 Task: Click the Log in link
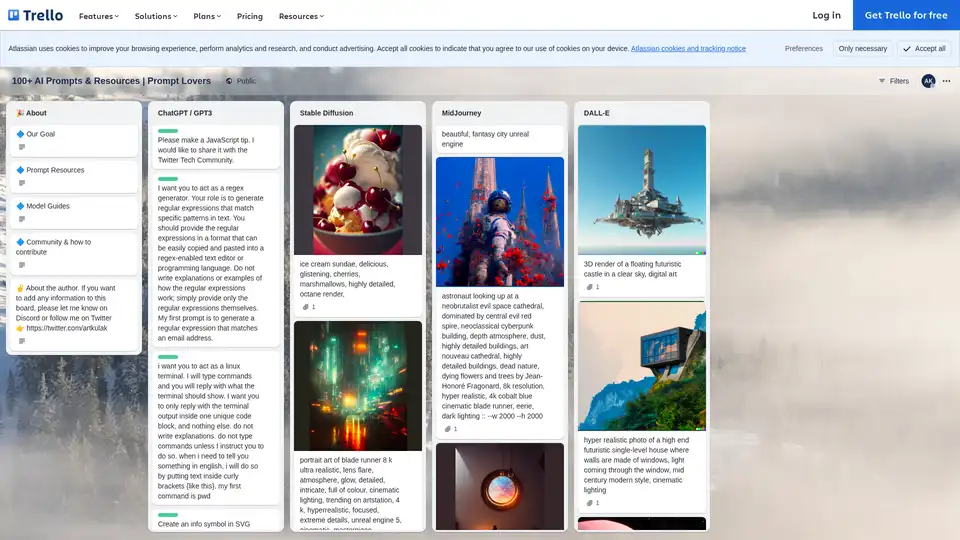tap(826, 15)
